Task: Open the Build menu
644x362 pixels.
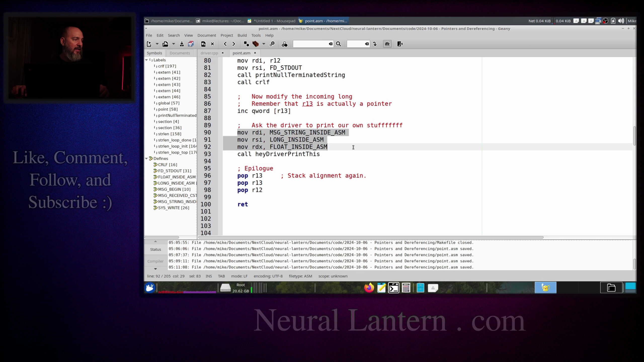Action: (242, 35)
